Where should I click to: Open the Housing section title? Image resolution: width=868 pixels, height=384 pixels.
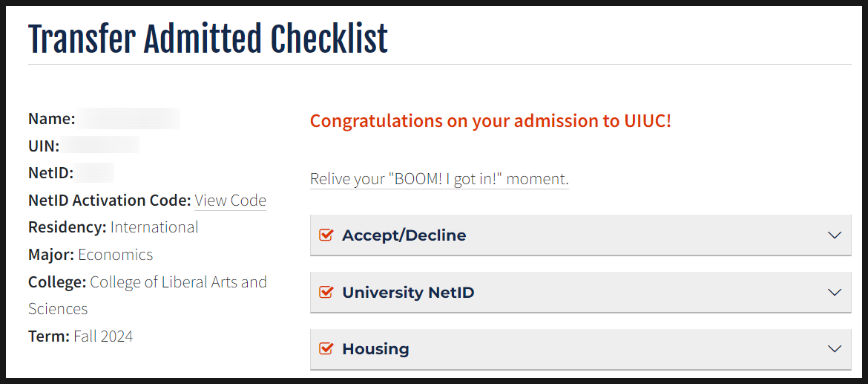(x=375, y=349)
